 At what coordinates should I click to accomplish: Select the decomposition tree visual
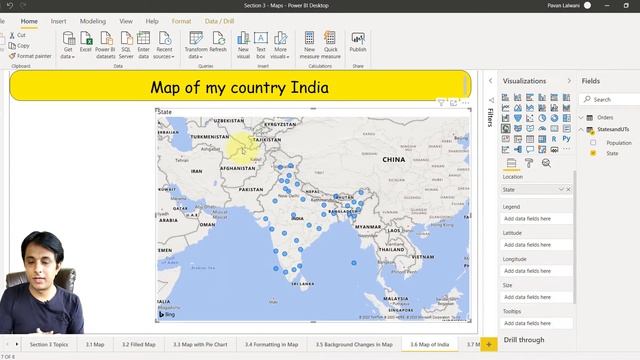[x=518, y=150]
